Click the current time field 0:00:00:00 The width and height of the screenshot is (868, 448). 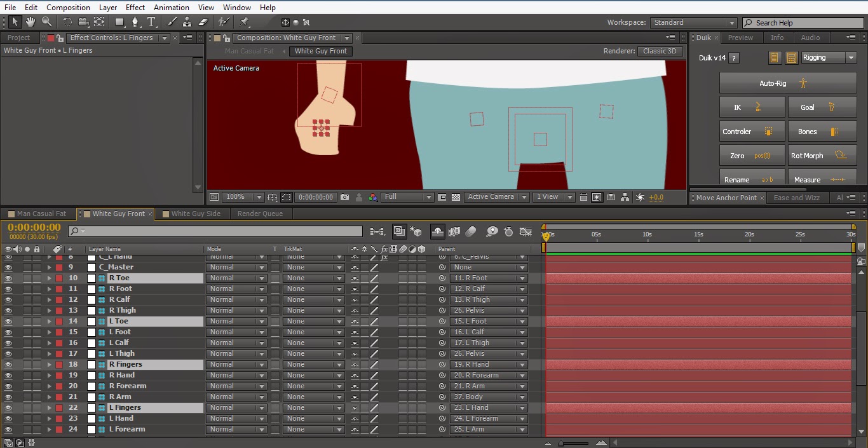pos(33,227)
